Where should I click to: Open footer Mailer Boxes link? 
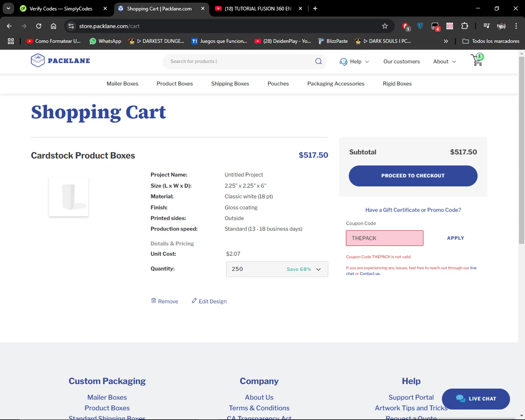click(x=107, y=397)
